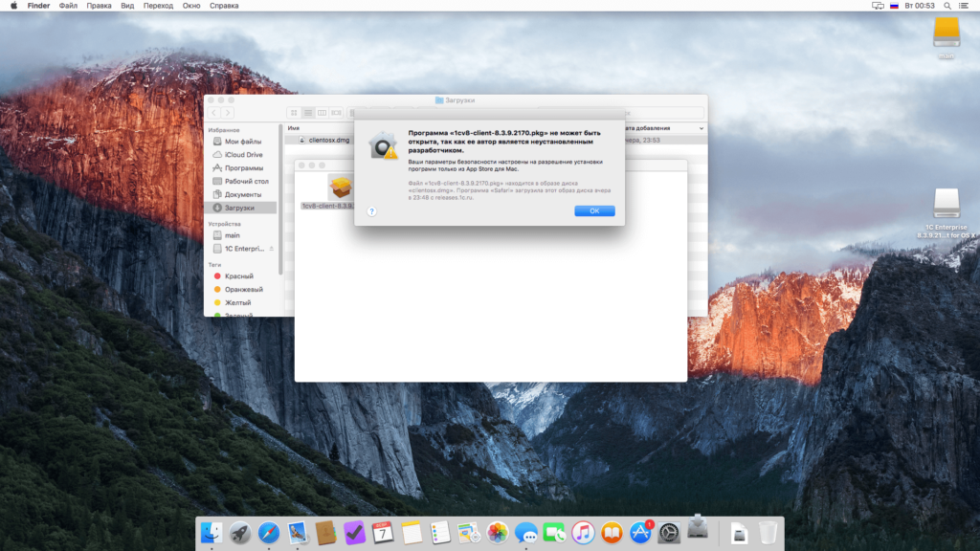This screenshot has width=980, height=551.
Task: Open Spotlight search in menu bar
Action: point(947,6)
